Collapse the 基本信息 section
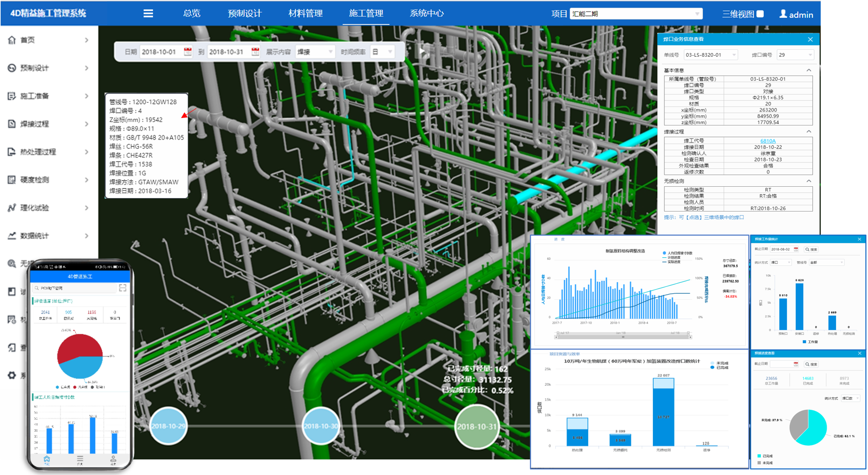The image size is (868, 475). tap(809, 70)
